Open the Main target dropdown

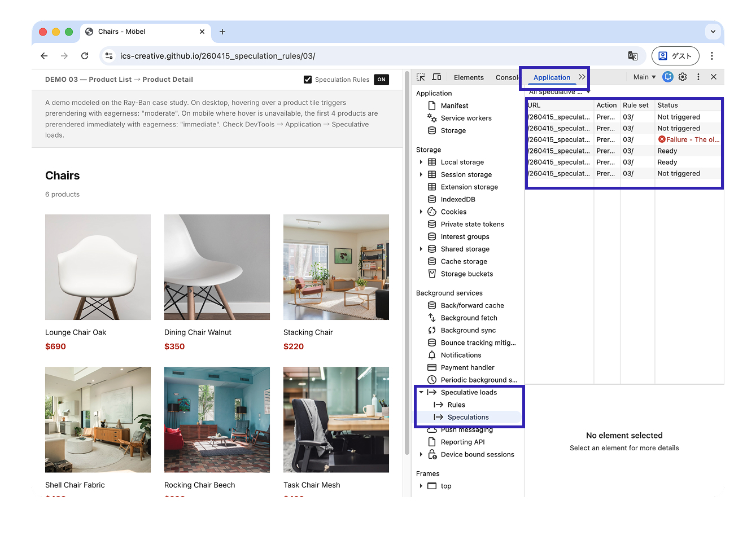click(644, 77)
